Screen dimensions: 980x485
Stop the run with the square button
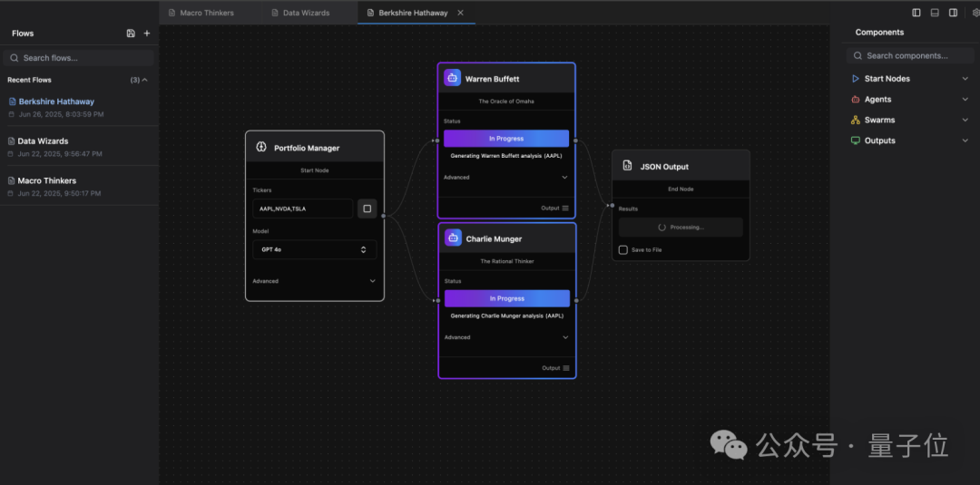[x=367, y=209]
